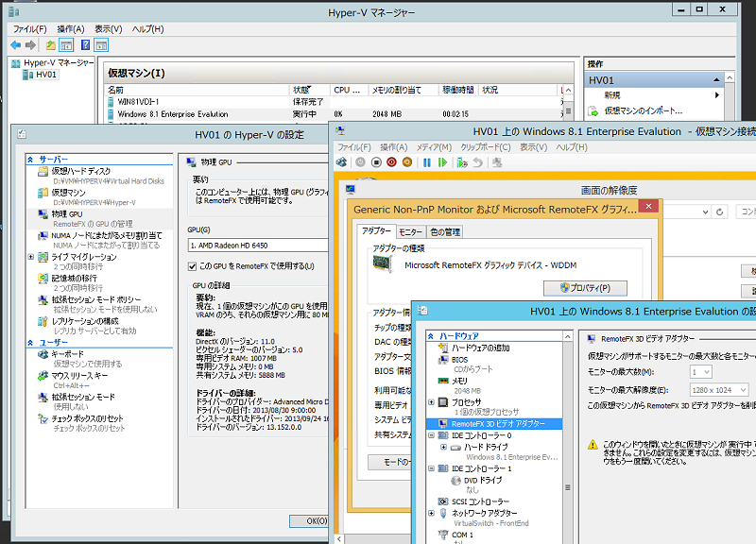Select BIOS in VM hardware tree
This screenshot has height=544, width=756.
point(459,360)
